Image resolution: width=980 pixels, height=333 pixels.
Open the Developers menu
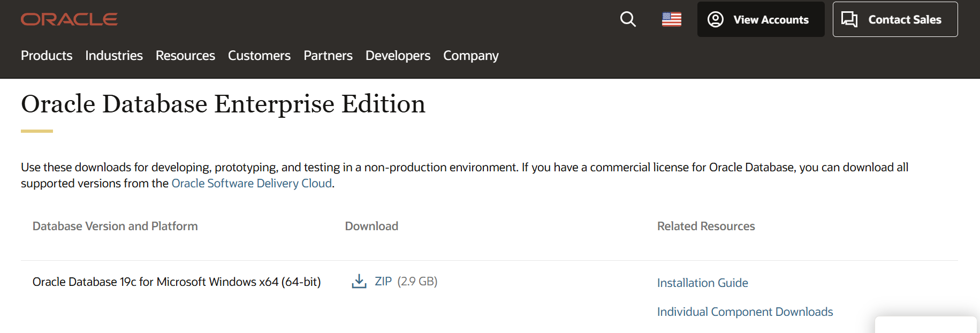click(x=398, y=56)
